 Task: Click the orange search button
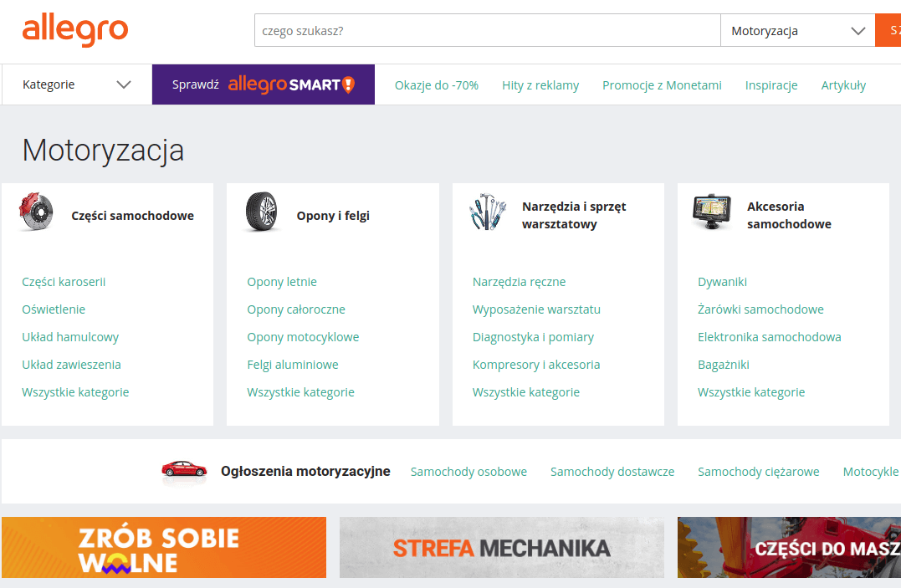point(888,30)
